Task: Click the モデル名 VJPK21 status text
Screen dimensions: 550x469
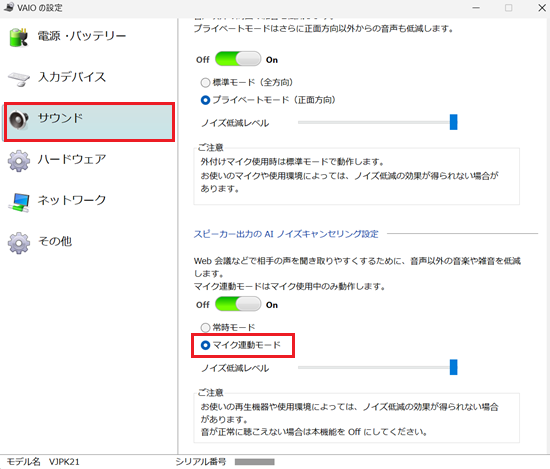Action: 43,462
